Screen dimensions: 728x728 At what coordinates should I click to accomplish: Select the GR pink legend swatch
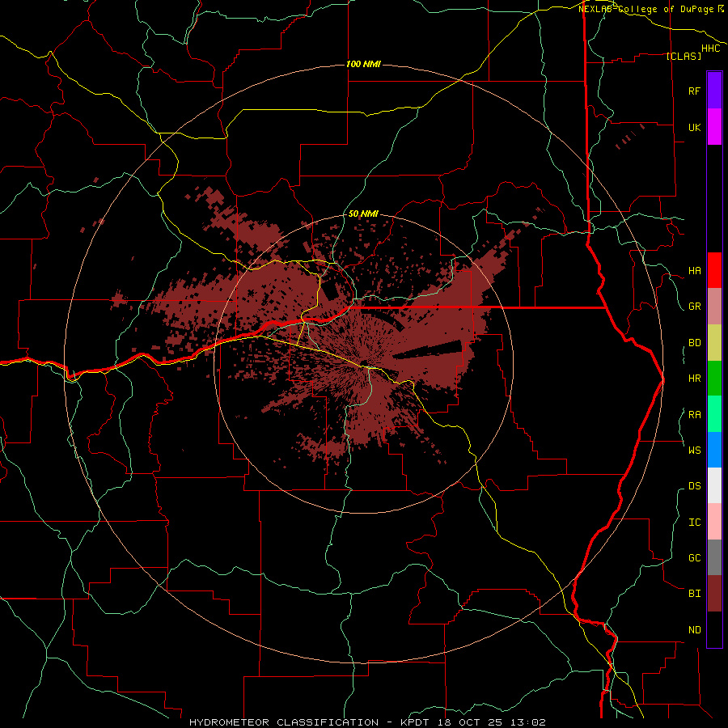click(714, 307)
